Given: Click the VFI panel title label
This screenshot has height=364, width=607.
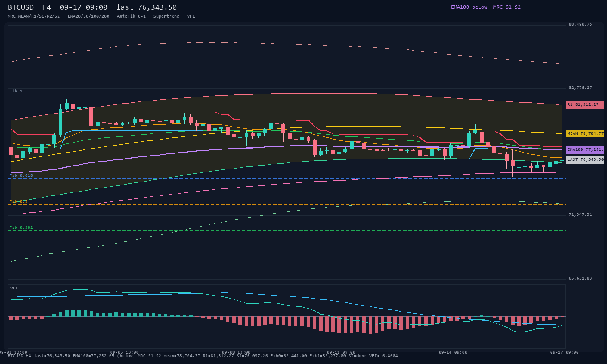Looking at the screenshot, I should click(x=14, y=288).
